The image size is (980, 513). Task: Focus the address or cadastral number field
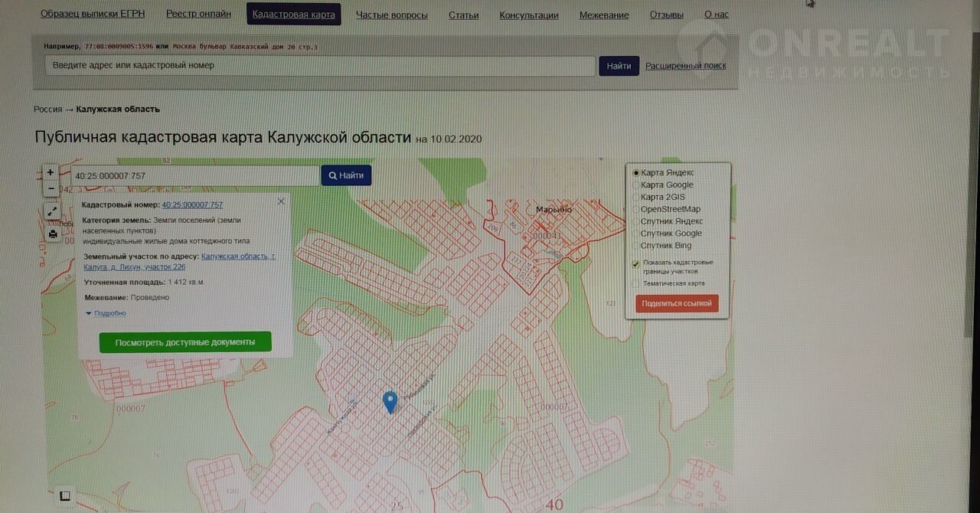(320, 66)
